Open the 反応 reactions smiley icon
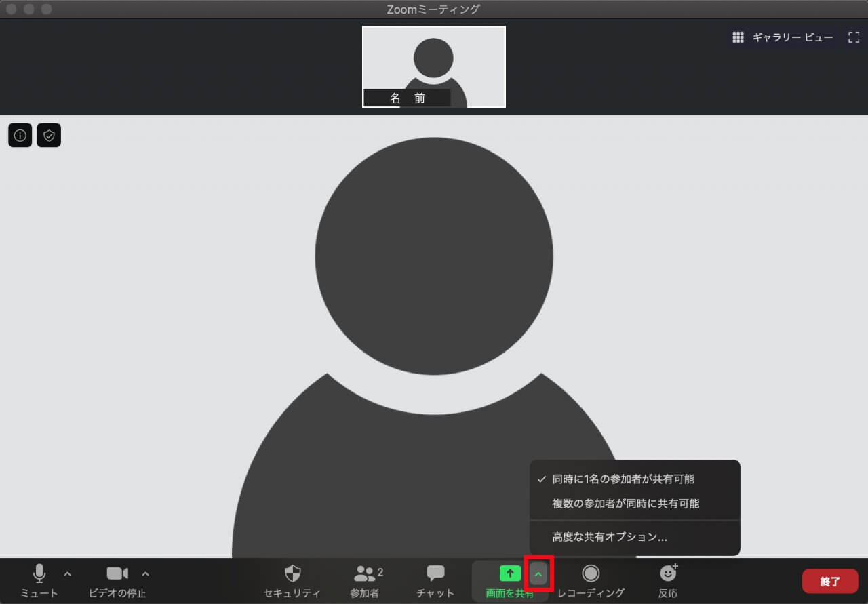Viewport: 868px width, 604px height. point(669,573)
